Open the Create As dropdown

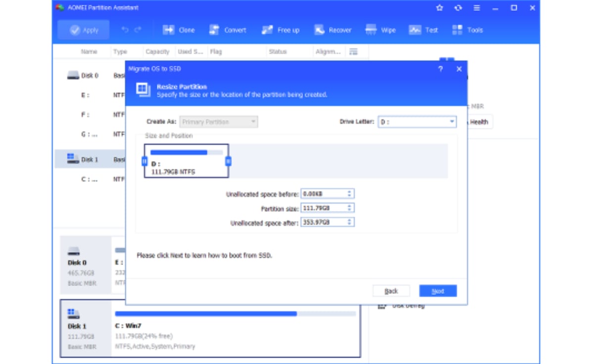(219, 122)
